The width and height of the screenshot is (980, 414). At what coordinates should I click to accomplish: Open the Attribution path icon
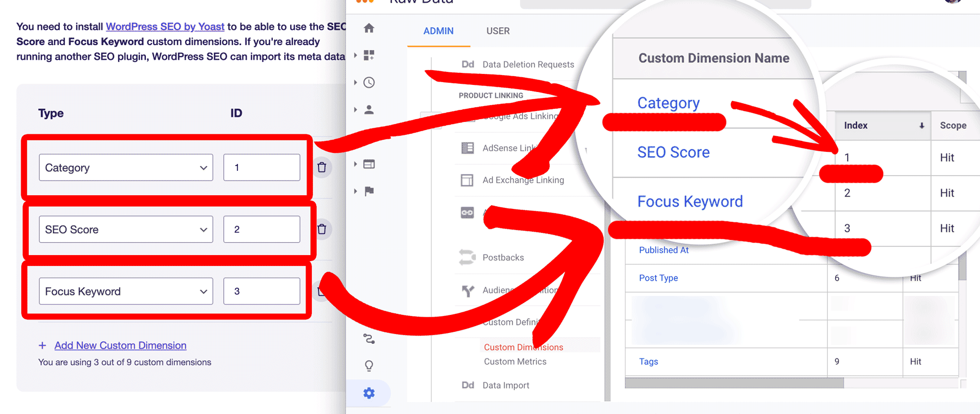(369, 339)
